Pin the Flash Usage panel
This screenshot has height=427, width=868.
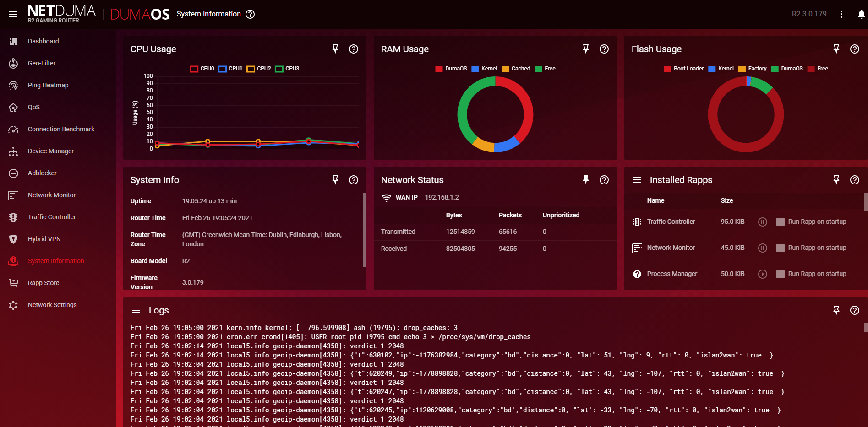tap(836, 49)
